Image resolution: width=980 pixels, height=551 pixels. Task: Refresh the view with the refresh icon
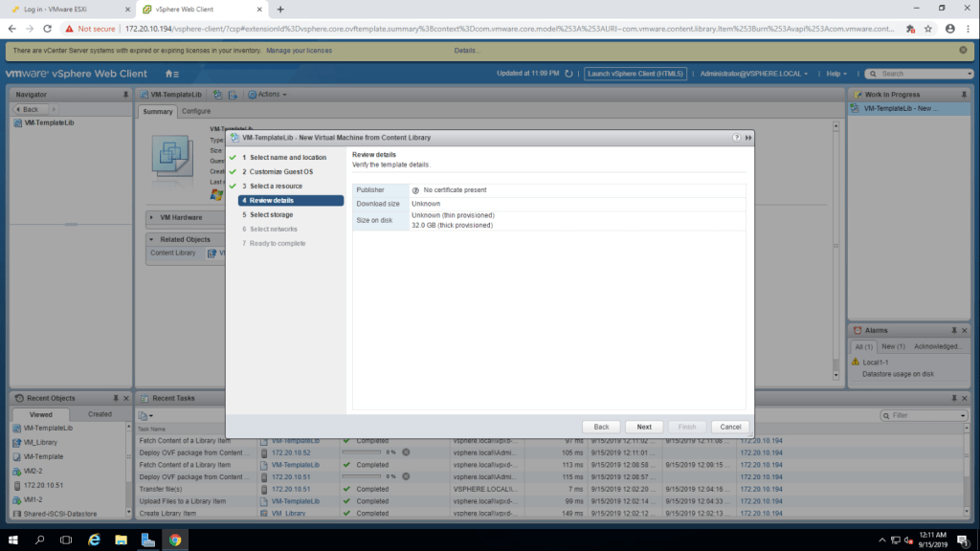[x=568, y=74]
